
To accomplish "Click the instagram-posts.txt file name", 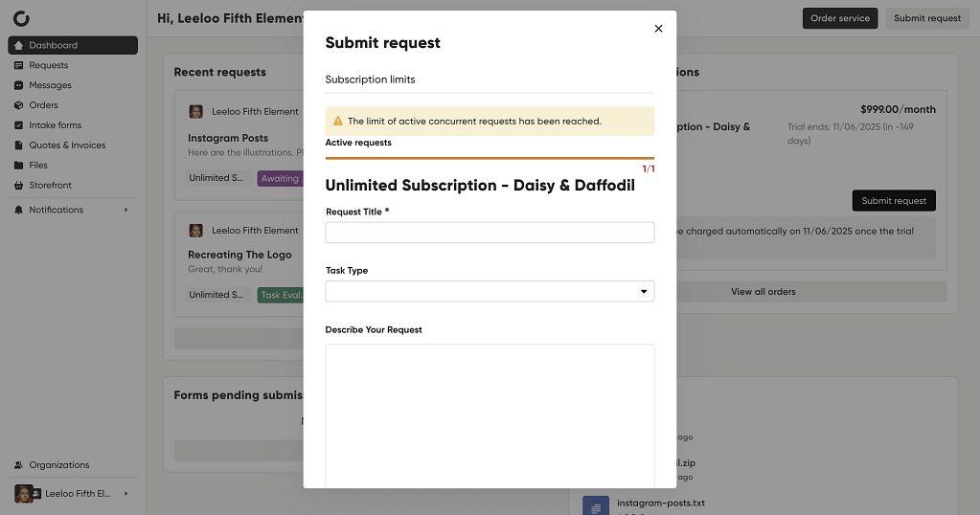I will [661, 504].
